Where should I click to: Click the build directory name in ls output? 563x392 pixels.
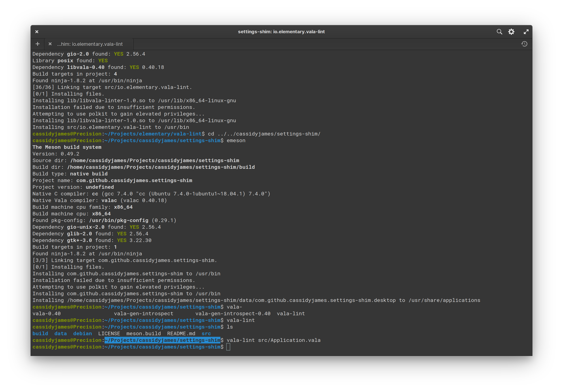pos(40,333)
